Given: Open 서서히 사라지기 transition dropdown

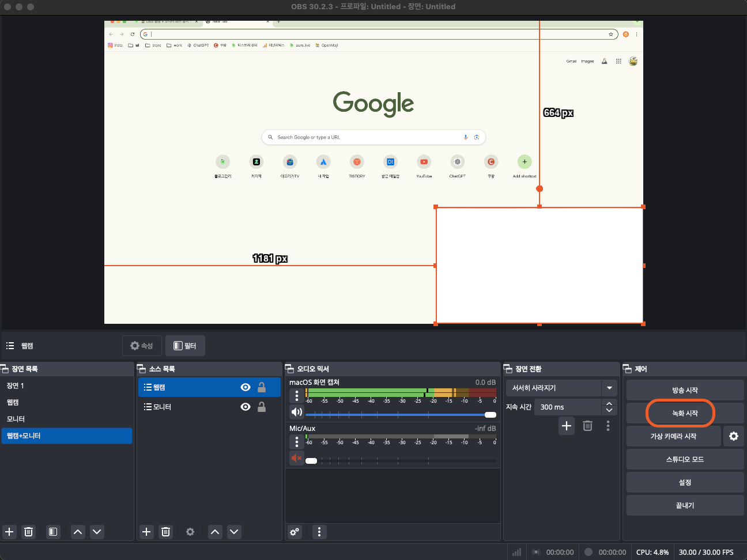Looking at the screenshot, I should [x=561, y=388].
